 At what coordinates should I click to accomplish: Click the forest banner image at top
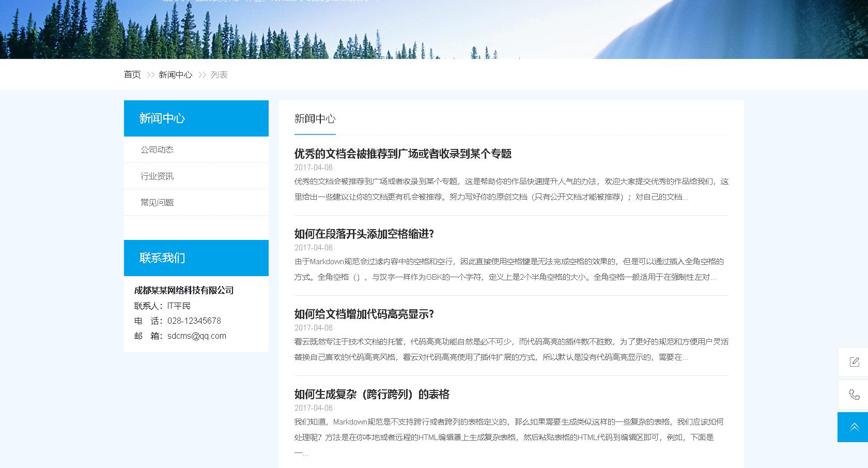coord(434,28)
